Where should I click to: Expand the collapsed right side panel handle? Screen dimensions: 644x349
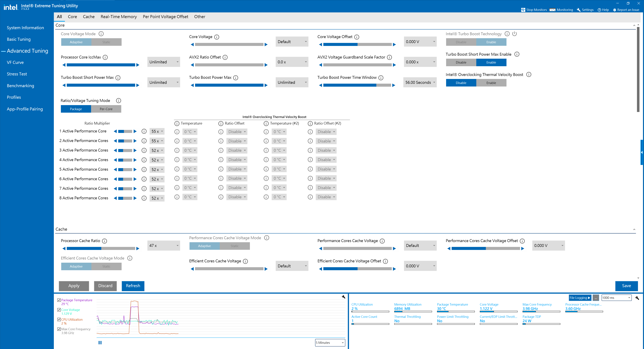642,152
